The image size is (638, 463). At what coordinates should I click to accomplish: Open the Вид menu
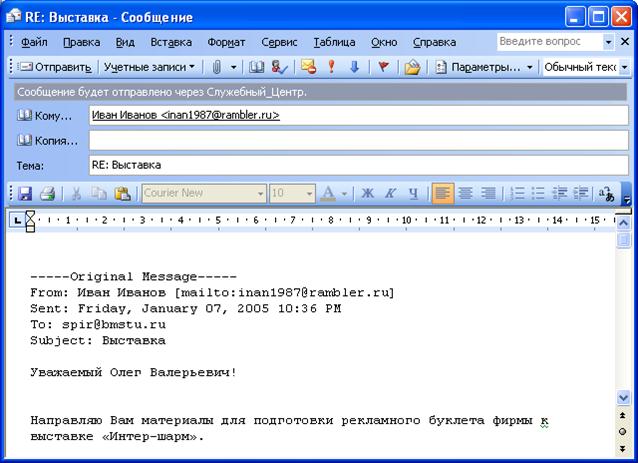pyautogui.click(x=125, y=42)
